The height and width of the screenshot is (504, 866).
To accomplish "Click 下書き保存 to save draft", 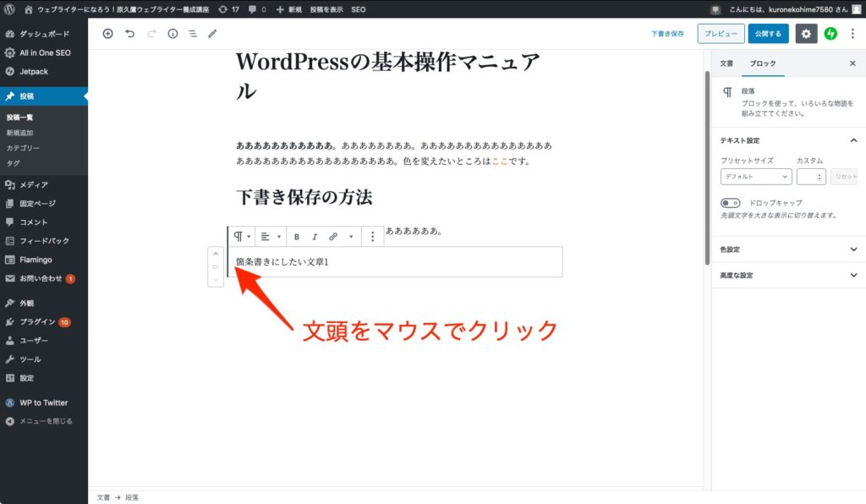I will 668,34.
